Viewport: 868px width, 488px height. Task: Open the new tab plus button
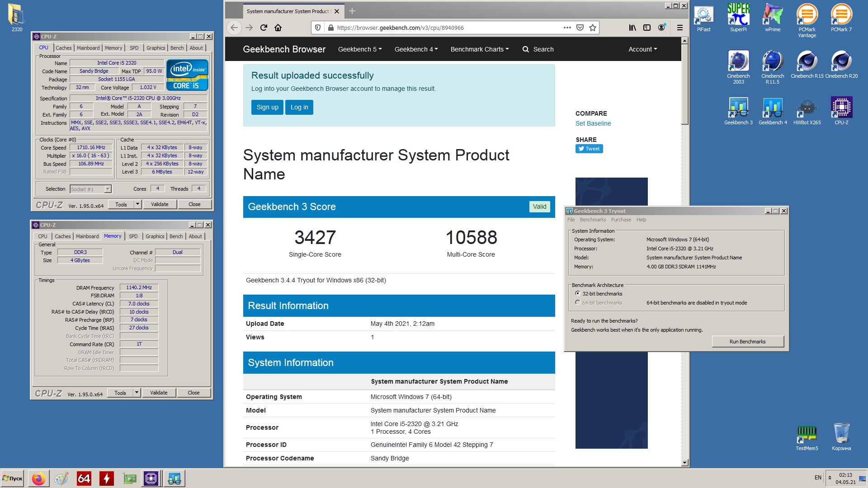click(x=352, y=11)
